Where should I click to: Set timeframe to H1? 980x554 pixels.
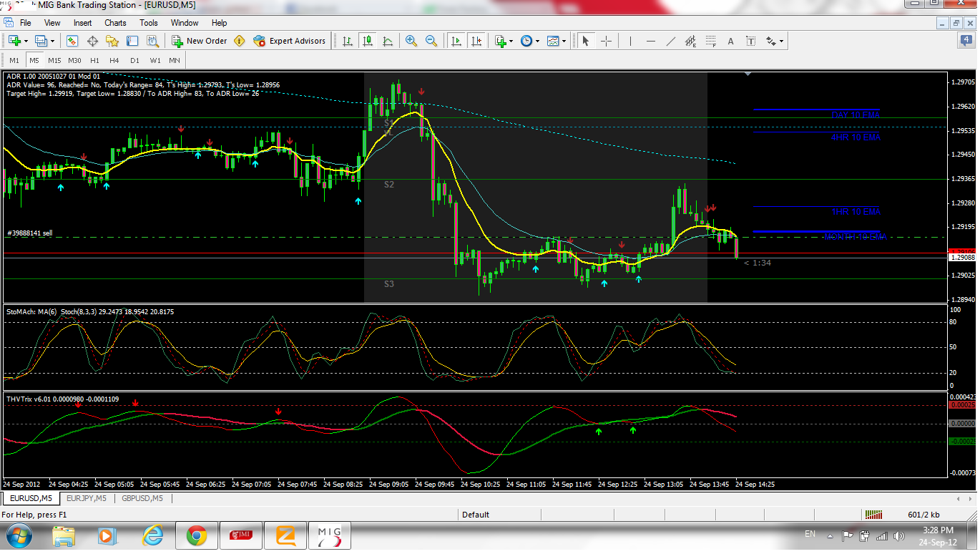click(94, 60)
